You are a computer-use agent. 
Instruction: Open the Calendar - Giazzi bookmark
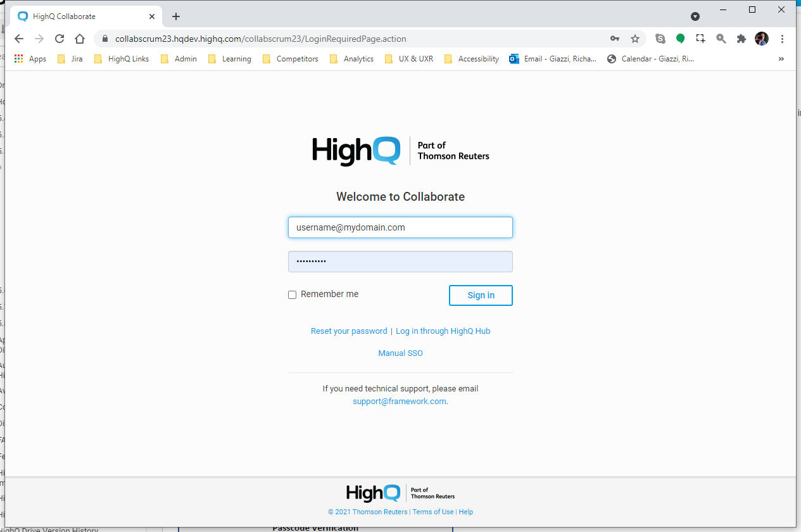click(x=650, y=59)
